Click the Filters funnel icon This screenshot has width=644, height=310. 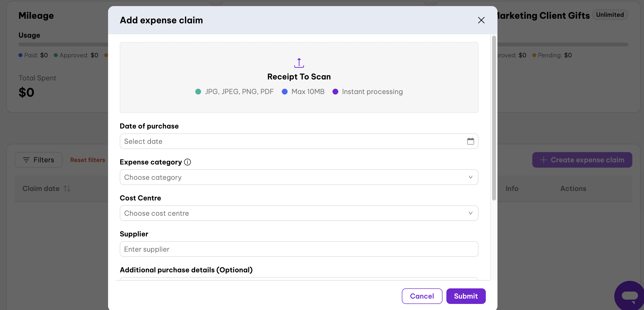click(26, 160)
